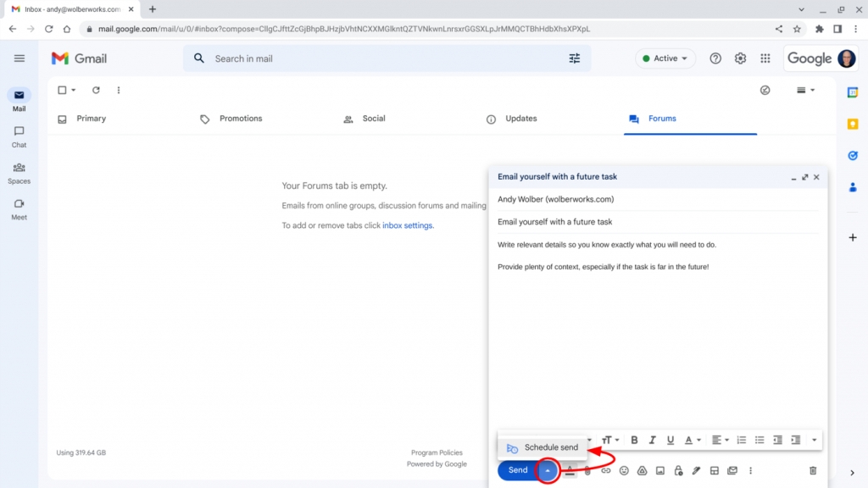Insert files using Google Drive
Screen dimensions: 868x488
[643, 470]
